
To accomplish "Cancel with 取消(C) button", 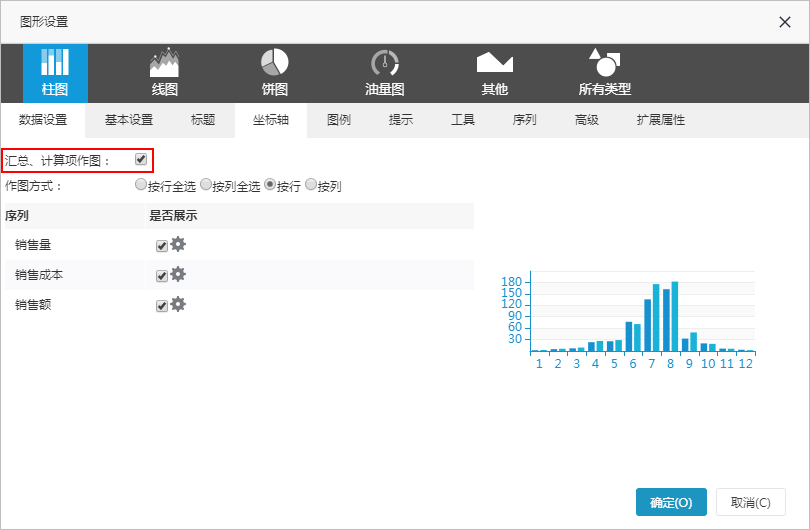I will pyautogui.click(x=751, y=502).
